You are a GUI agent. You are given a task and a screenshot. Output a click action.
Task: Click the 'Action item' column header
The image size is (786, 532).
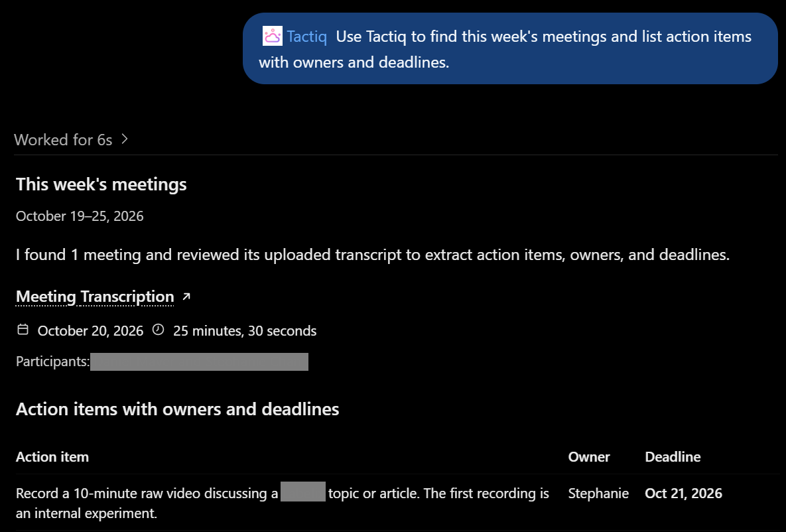[52, 457]
